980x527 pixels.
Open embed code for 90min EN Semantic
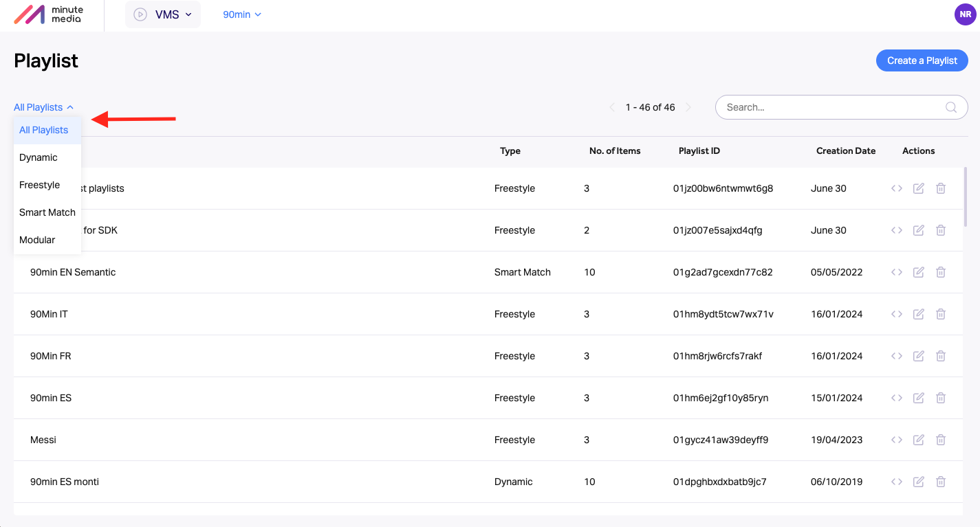[x=896, y=272]
